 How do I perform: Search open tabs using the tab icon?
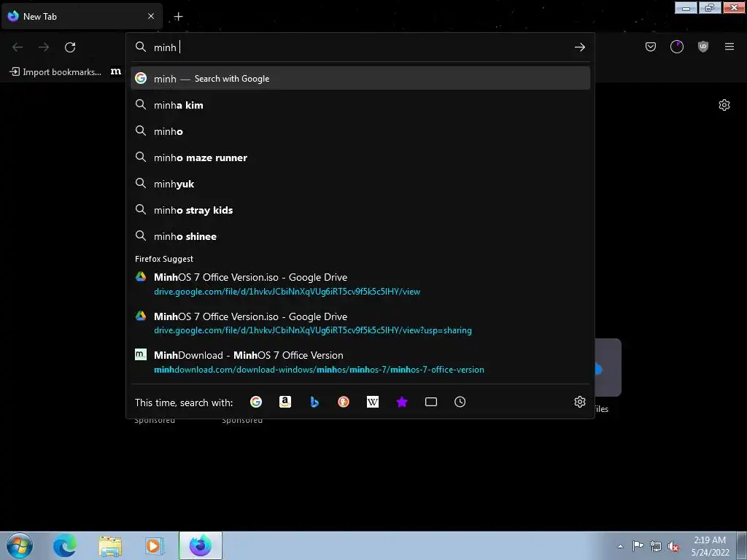pyautogui.click(x=430, y=402)
